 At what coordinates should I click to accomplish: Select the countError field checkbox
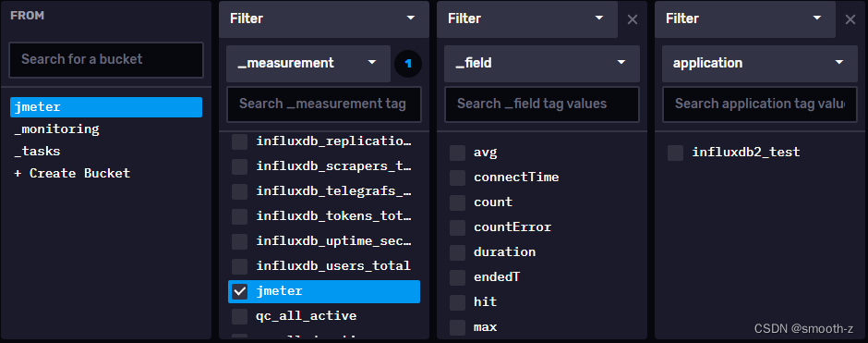[457, 227]
